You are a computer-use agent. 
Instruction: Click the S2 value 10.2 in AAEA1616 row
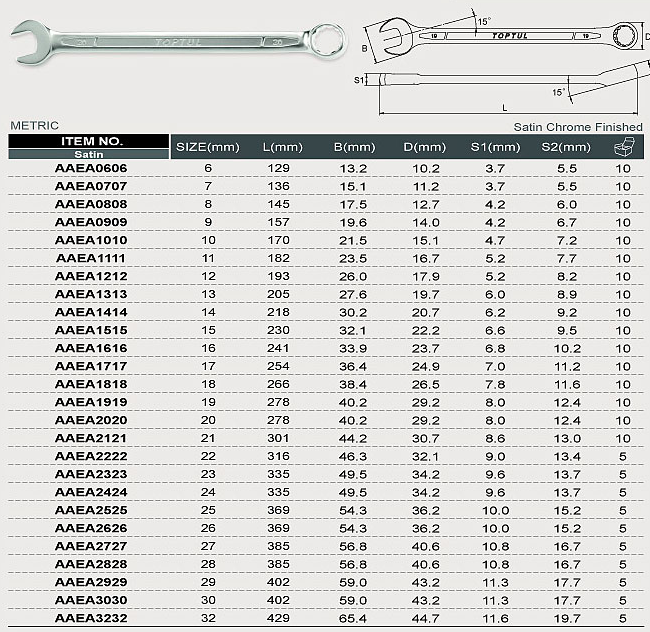click(x=567, y=349)
